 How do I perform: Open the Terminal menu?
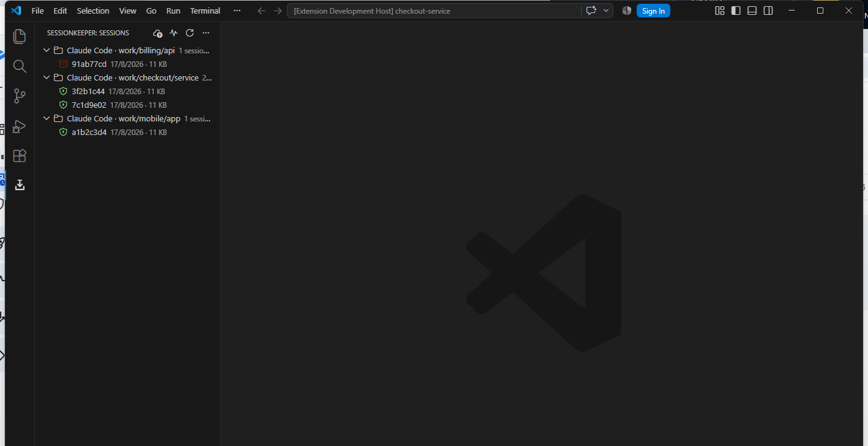(205, 11)
